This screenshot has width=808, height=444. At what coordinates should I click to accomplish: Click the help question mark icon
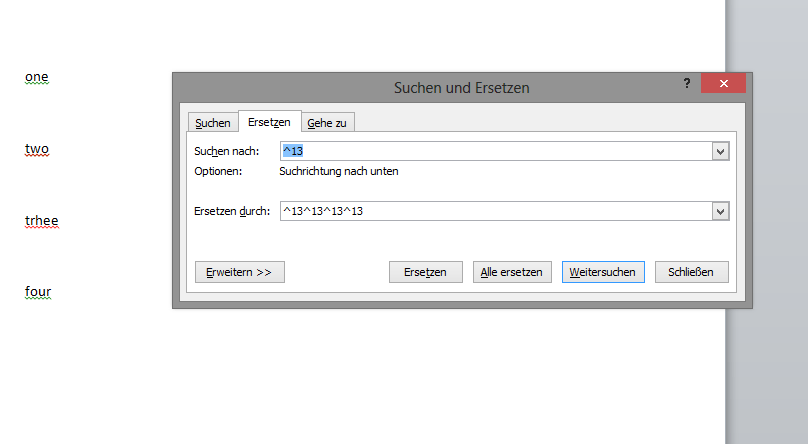point(687,84)
